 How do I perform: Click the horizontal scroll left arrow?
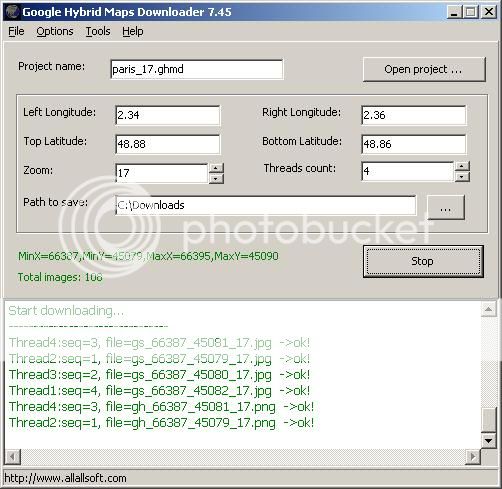(x=13, y=456)
